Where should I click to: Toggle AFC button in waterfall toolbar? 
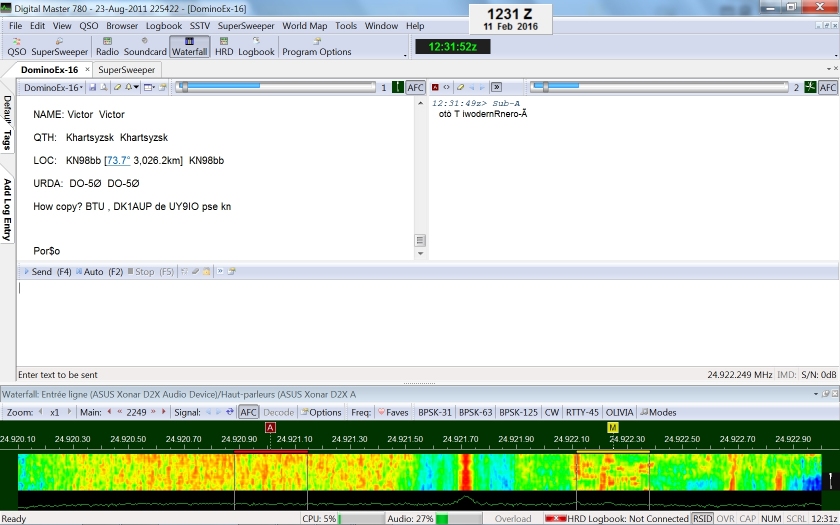(249, 412)
